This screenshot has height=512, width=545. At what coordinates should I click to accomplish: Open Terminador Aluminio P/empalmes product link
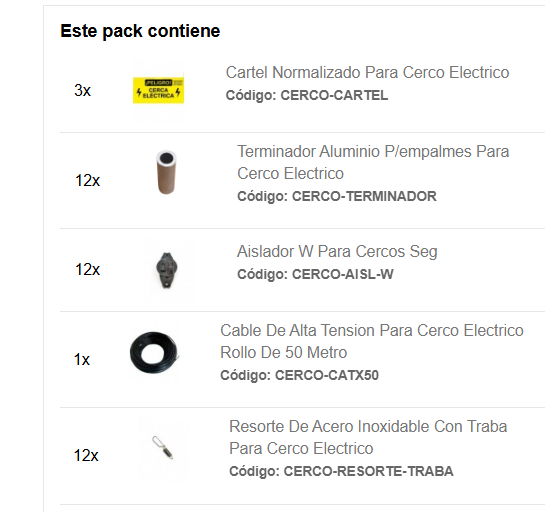(373, 162)
